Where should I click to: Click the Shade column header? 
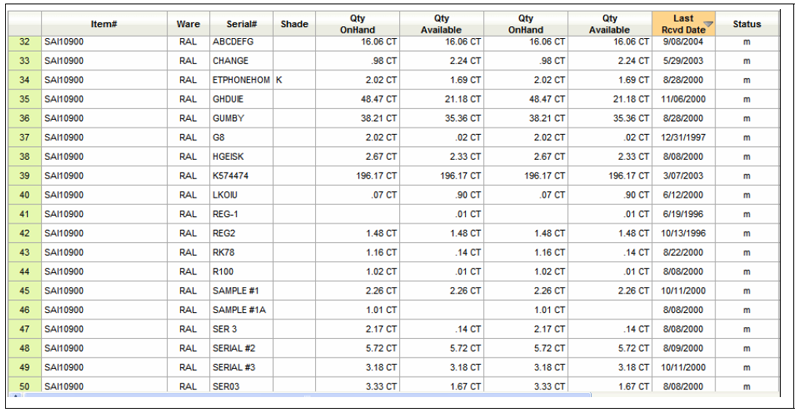click(x=294, y=24)
